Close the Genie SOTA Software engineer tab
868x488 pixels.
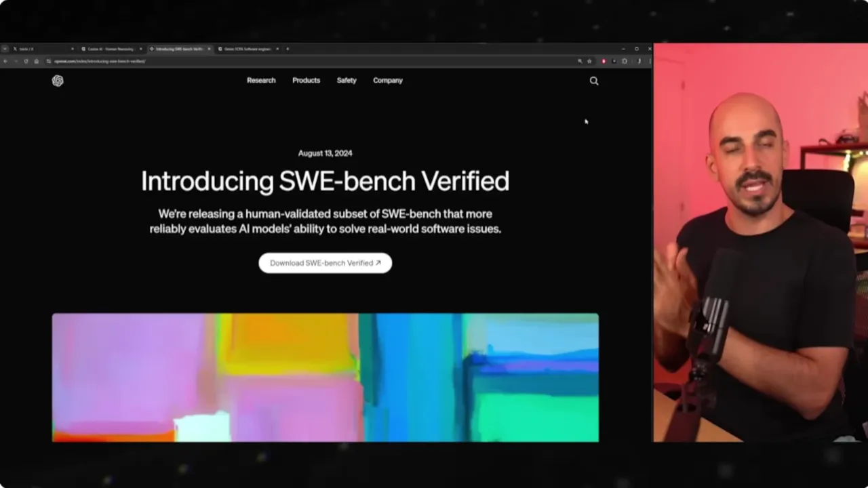point(277,49)
